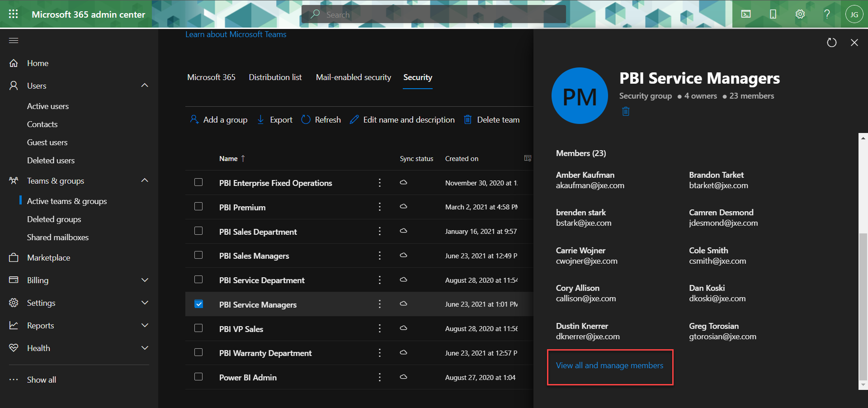Open Shared mailboxes in navigation

coord(57,237)
